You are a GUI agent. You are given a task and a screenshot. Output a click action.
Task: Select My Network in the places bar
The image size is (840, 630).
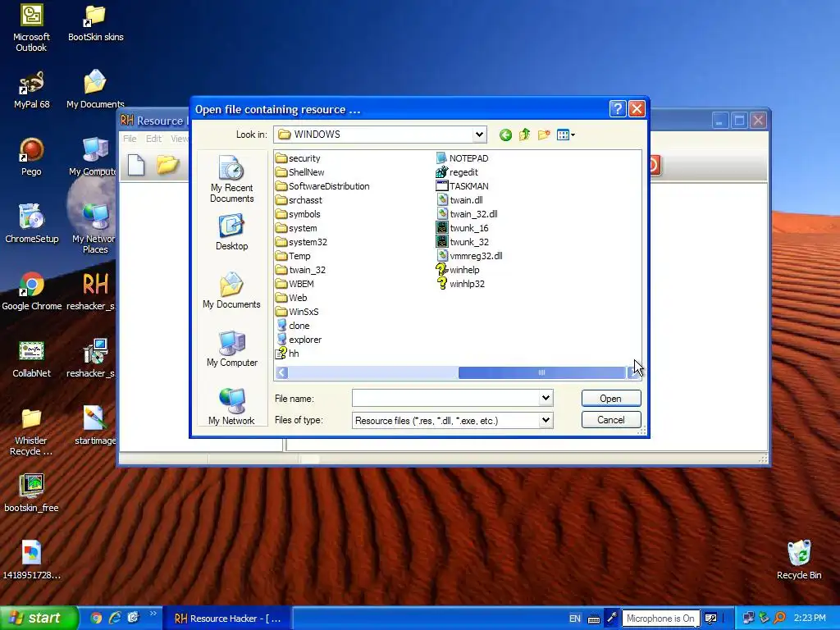click(x=231, y=407)
